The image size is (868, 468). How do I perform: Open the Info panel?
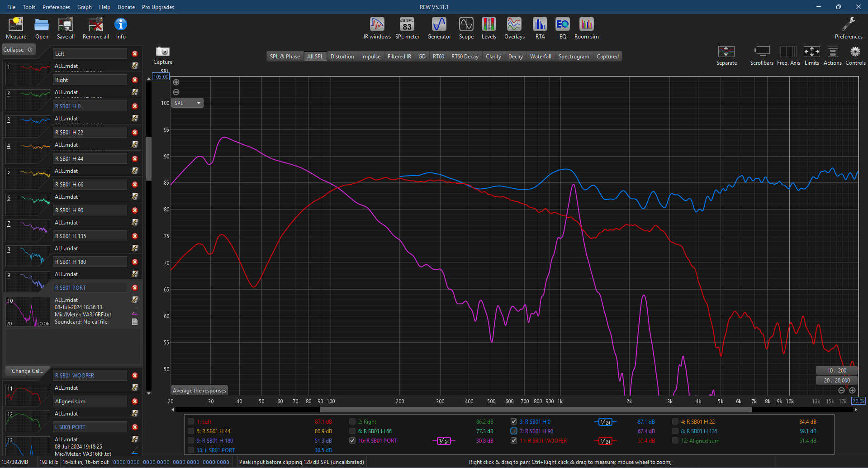point(121,28)
